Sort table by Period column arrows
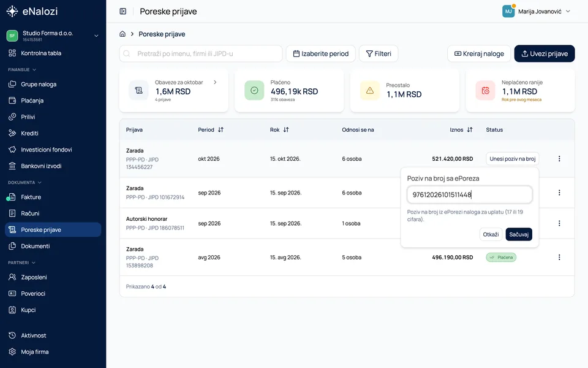The image size is (588, 368). [x=221, y=129]
